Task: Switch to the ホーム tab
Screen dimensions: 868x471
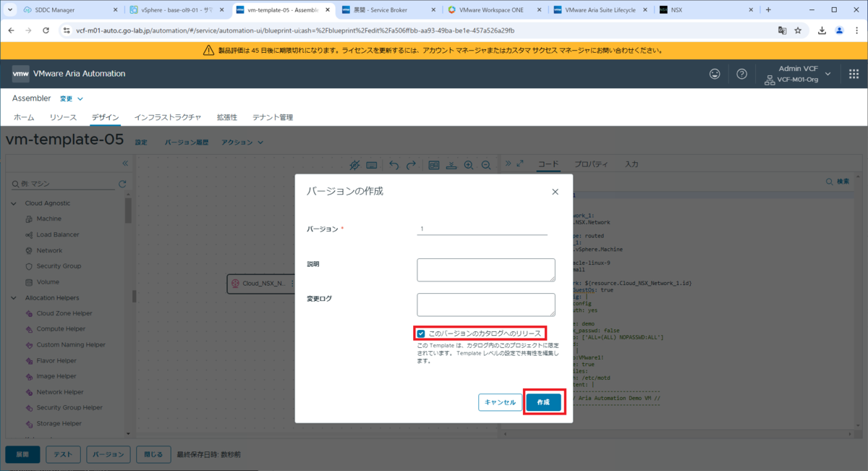Action: pyautogui.click(x=24, y=117)
